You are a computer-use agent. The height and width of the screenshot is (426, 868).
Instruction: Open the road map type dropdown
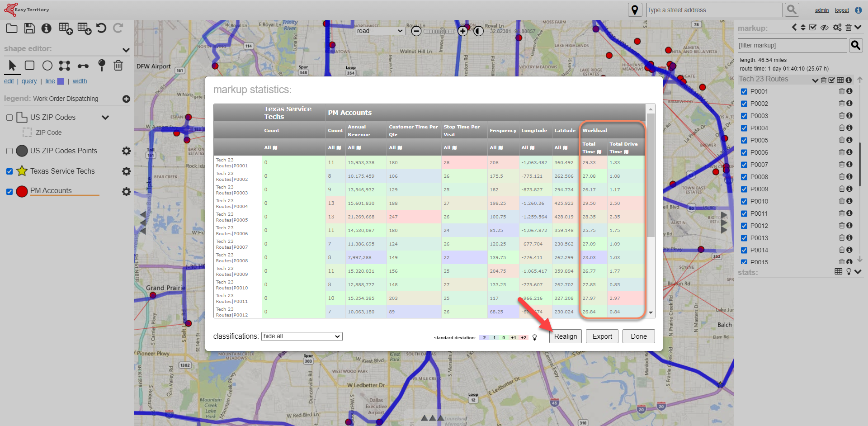click(380, 31)
